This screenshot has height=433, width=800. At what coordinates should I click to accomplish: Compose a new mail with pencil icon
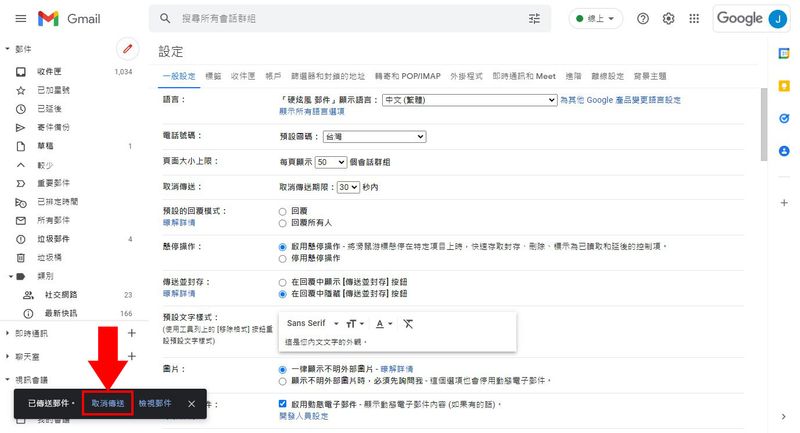click(x=128, y=49)
